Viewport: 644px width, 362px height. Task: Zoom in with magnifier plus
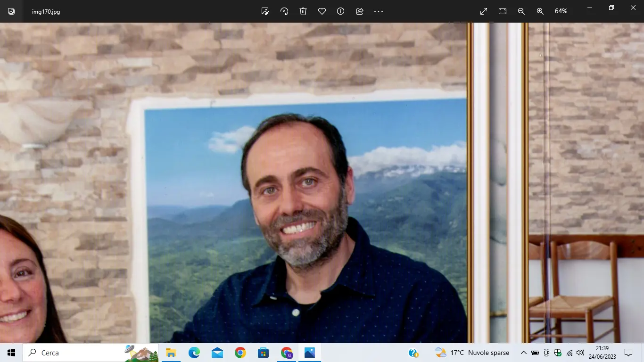tap(540, 11)
